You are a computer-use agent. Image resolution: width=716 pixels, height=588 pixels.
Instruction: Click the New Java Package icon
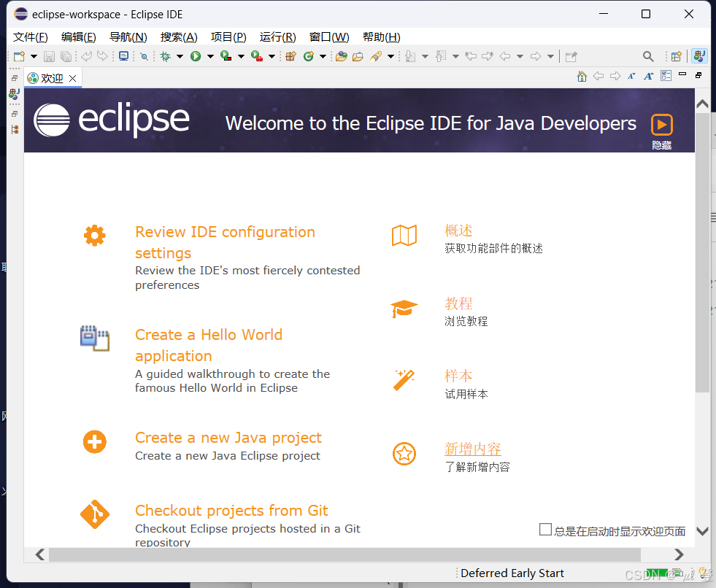pyautogui.click(x=291, y=56)
